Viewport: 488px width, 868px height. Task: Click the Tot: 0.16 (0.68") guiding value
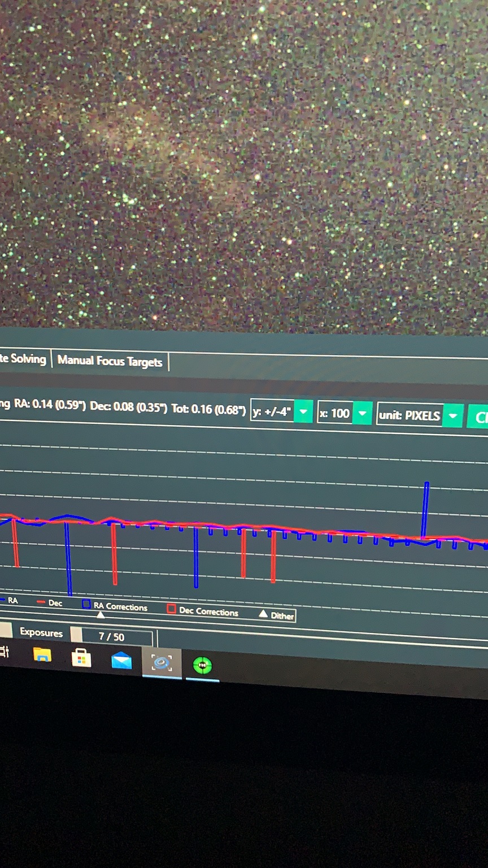tap(209, 409)
